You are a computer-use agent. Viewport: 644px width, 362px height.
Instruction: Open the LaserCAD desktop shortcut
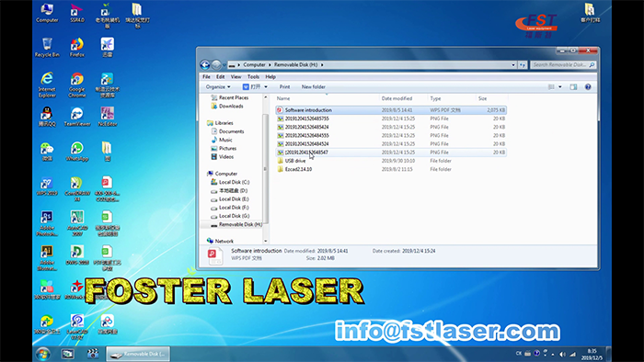[x=76, y=327]
